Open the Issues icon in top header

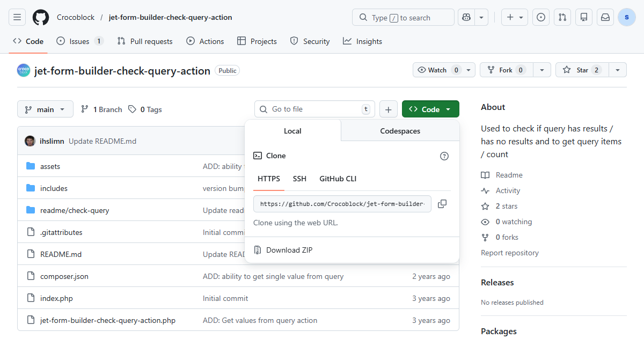[x=541, y=17]
